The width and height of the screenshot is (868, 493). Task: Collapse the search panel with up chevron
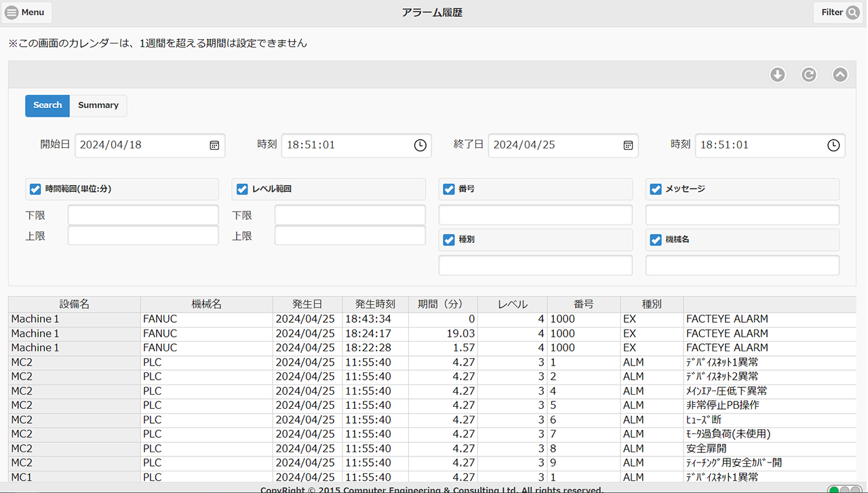click(840, 75)
